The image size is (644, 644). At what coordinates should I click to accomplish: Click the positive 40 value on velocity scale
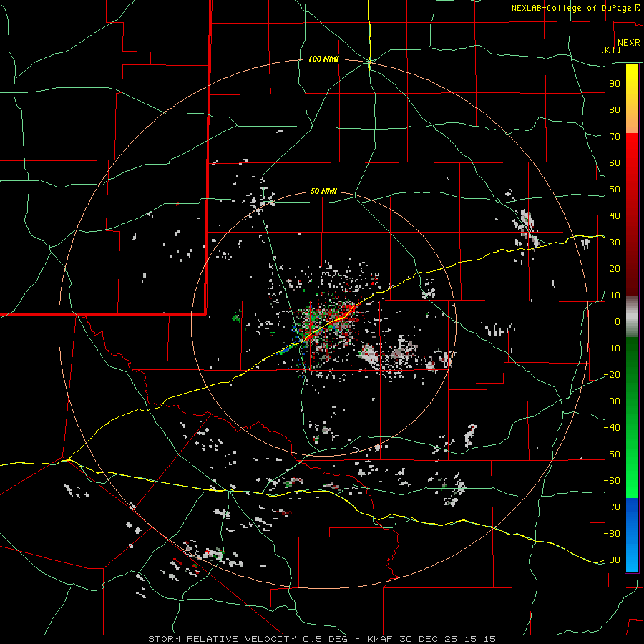click(x=615, y=215)
